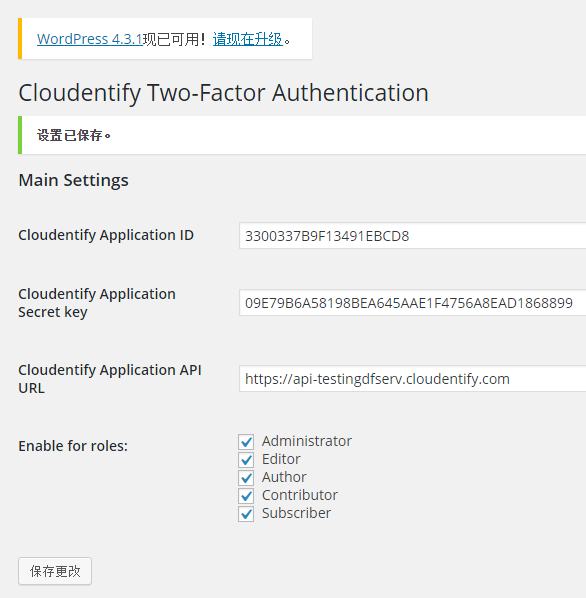
Task: Click the Subscriber label text
Action: (296, 513)
